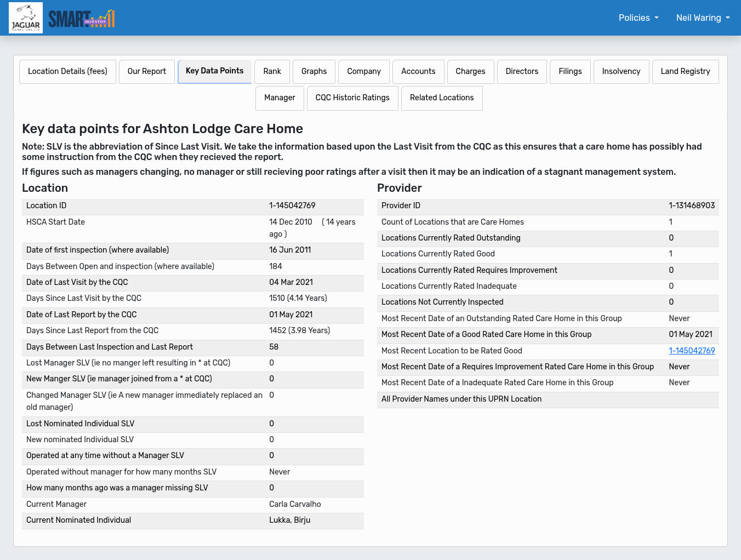Screen dimensions: 741x560
Task: Switch to the Charges tab
Action: [470, 72]
